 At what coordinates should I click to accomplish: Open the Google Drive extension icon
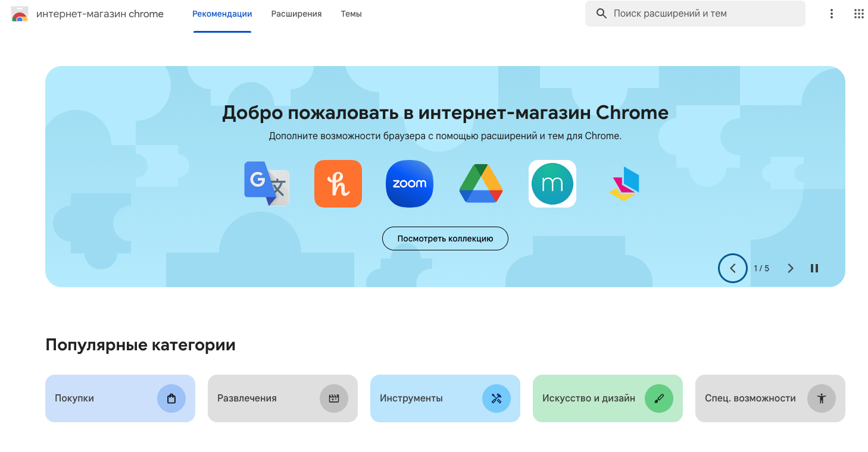point(481,184)
